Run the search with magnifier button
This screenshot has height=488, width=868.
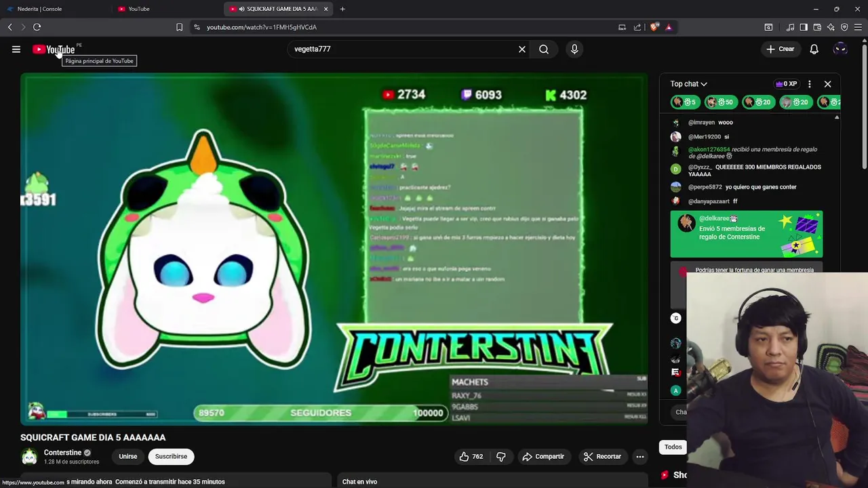tap(544, 49)
